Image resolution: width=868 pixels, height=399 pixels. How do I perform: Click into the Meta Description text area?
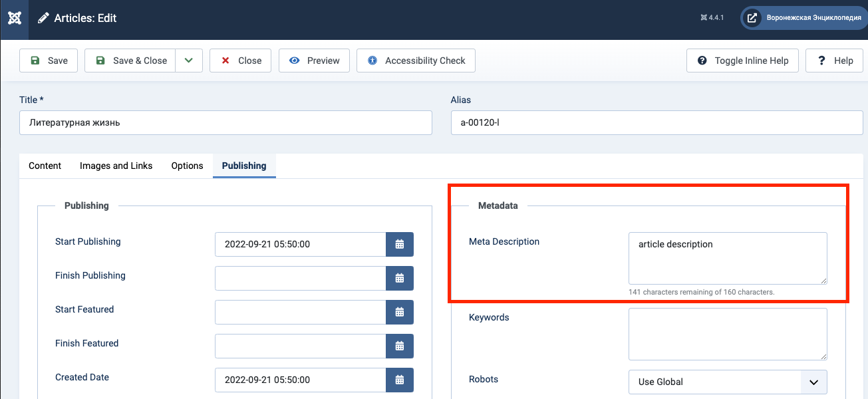pyautogui.click(x=728, y=258)
